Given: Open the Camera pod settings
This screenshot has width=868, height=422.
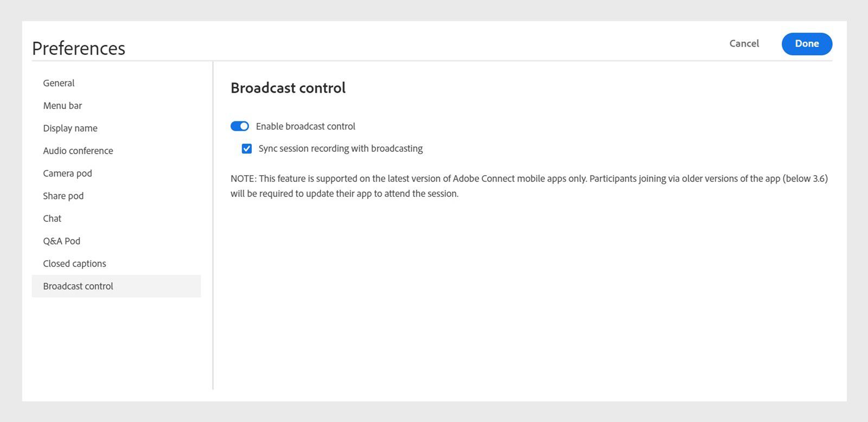Looking at the screenshot, I should (67, 173).
